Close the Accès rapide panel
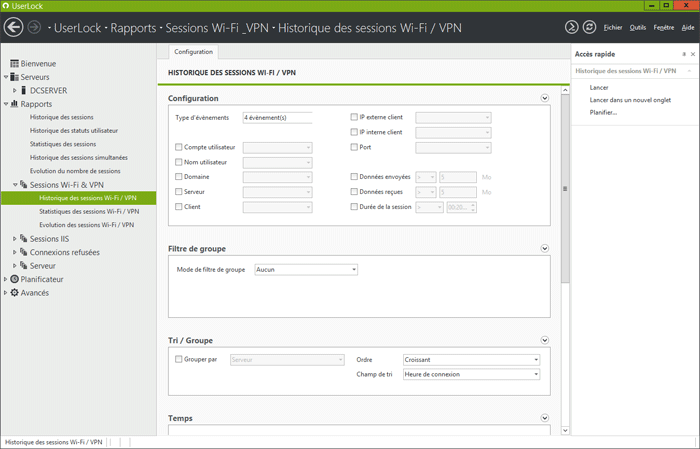The height and width of the screenshot is (449, 700). tap(693, 54)
